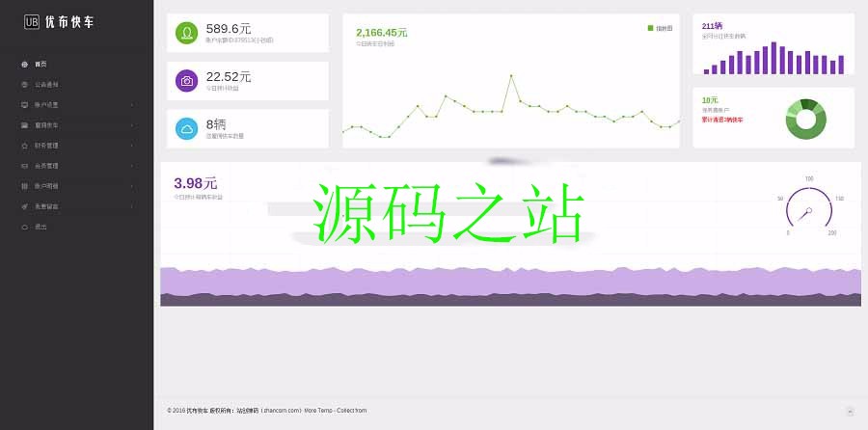Click the light purple area chart band
The height and width of the screenshot is (430, 868).
click(x=510, y=282)
